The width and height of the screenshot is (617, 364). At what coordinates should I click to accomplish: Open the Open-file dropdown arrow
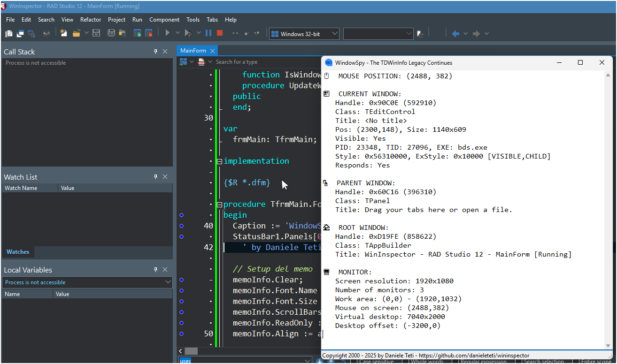[x=86, y=33]
